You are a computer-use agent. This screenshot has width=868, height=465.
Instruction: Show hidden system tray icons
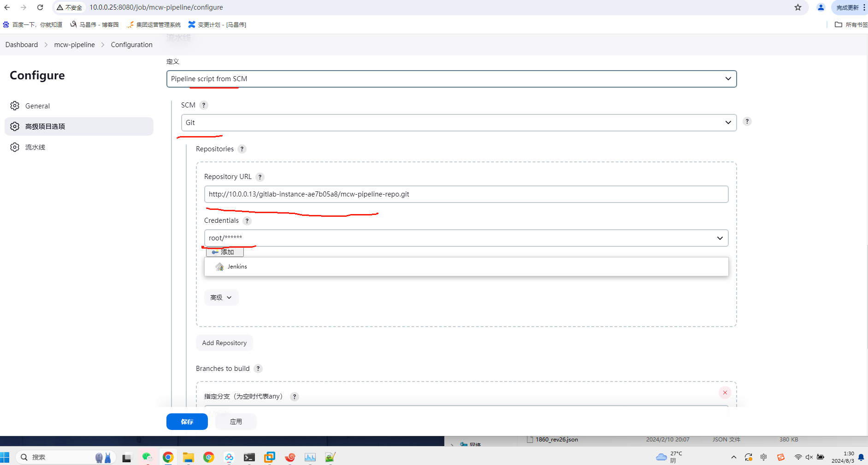[x=733, y=457]
